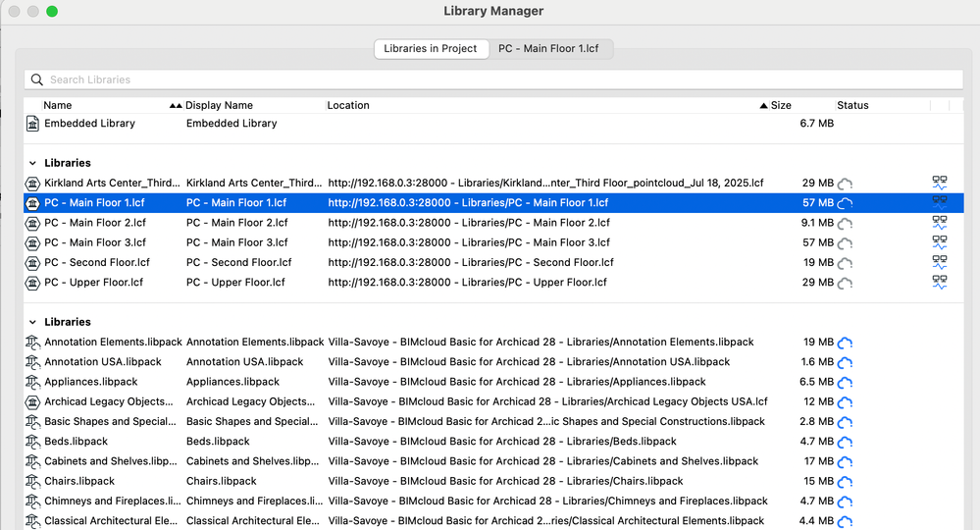Viewport: 980px width, 530px height.
Task: Click Chairs.libpack library icon
Action: coord(32,481)
